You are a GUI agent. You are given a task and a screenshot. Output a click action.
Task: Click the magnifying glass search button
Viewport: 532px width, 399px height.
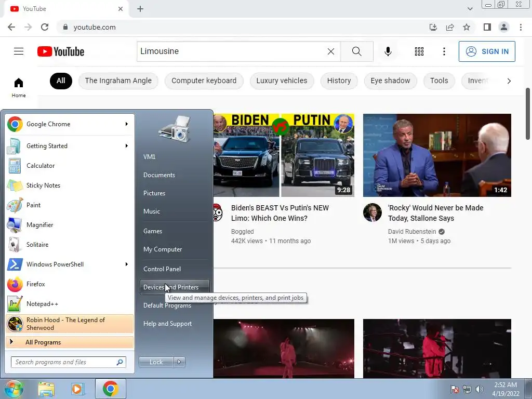(x=356, y=51)
